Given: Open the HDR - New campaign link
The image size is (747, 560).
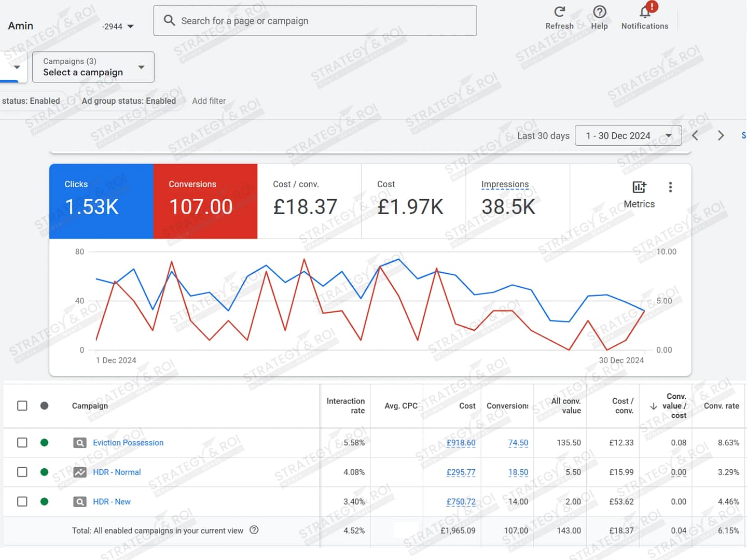Looking at the screenshot, I should click(112, 501).
